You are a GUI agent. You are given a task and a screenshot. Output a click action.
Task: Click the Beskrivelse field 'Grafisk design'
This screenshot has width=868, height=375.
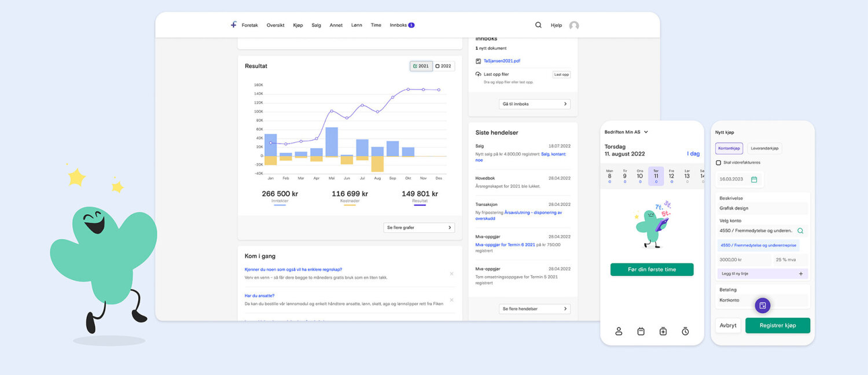click(762, 208)
